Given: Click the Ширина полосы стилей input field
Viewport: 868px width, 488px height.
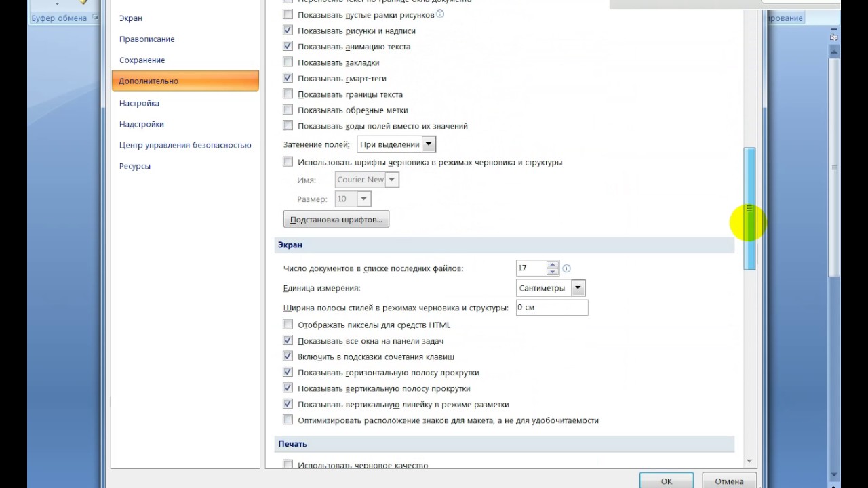Looking at the screenshot, I should click(x=552, y=307).
